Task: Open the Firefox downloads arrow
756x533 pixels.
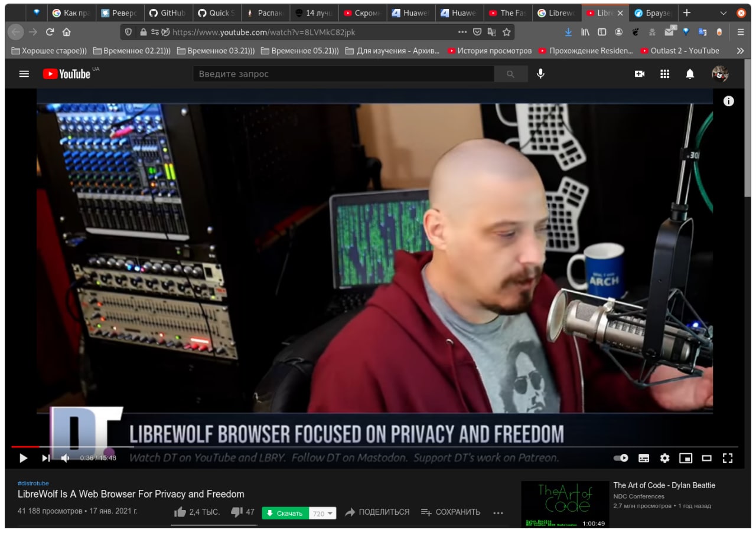Action: (568, 32)
